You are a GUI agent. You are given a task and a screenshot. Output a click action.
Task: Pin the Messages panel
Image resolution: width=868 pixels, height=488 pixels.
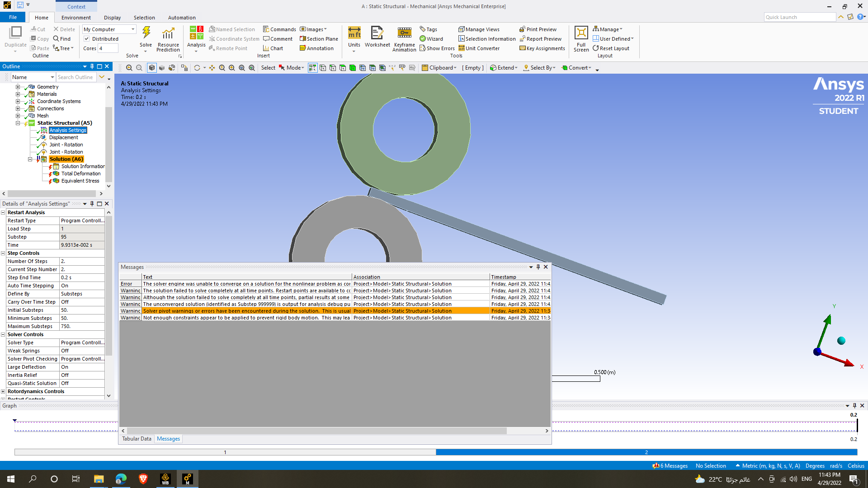538,267
